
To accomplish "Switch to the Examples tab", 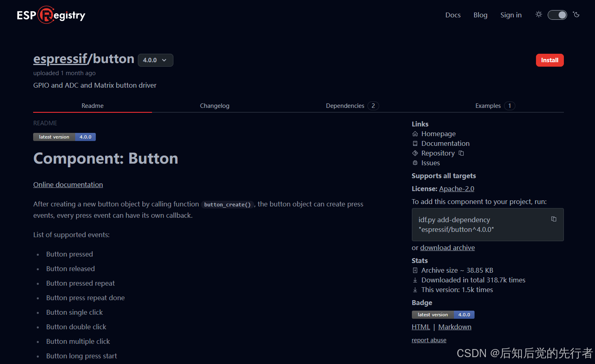I will [495, 106].
